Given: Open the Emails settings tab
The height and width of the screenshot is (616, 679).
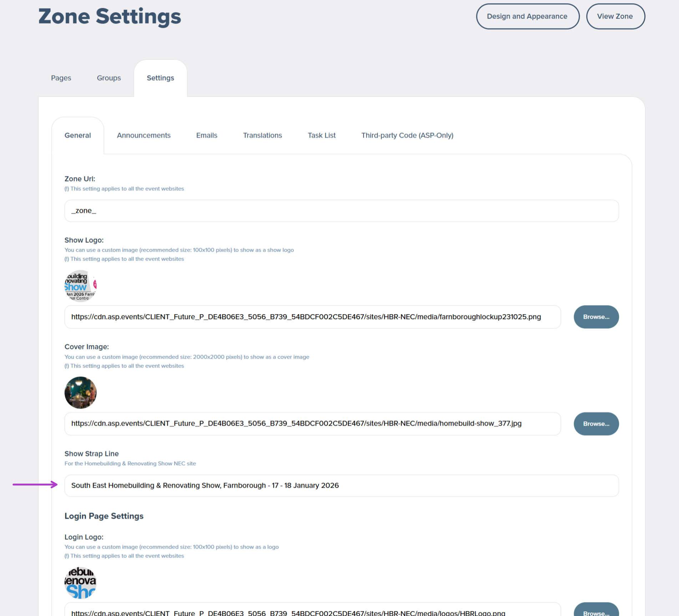Looking at the screenshot, I should [207, 135].
